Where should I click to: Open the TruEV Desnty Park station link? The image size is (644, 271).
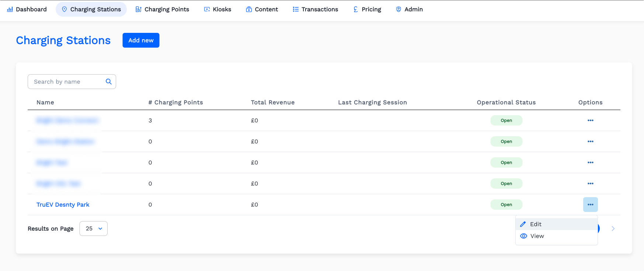[63, 205]
